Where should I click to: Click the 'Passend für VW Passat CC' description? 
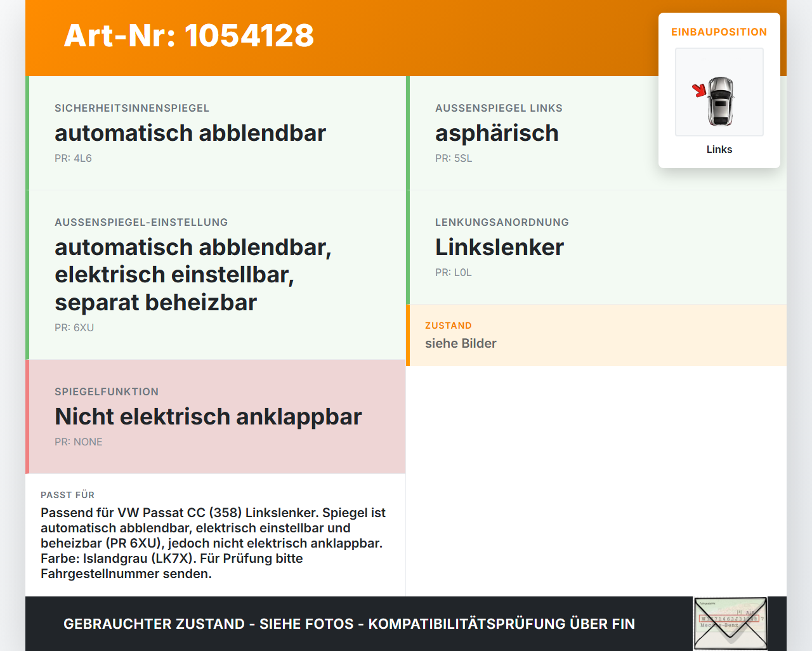213,543
